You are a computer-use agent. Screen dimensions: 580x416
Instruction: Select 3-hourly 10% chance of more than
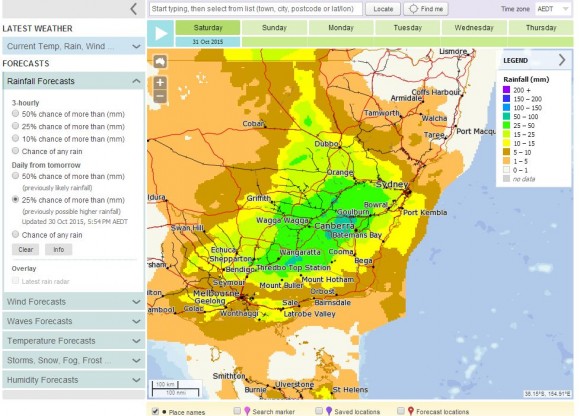click(15, 138)
